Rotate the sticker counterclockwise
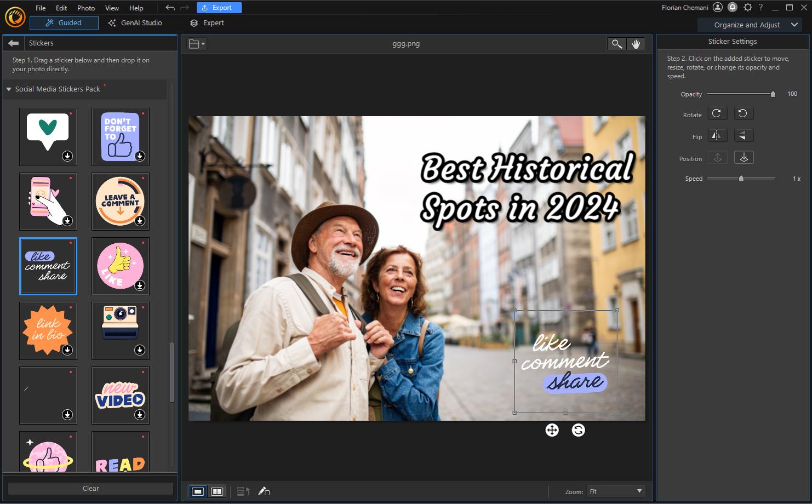The image size is (812, 504). pyautogui.click(x=743, y=113)
